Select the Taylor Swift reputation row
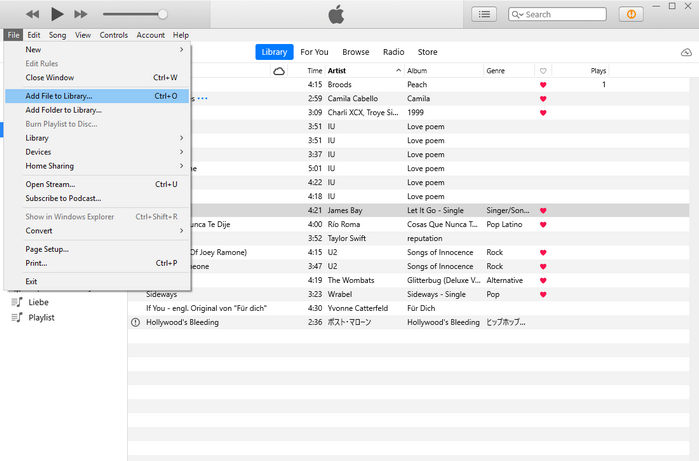 [408, 238]
